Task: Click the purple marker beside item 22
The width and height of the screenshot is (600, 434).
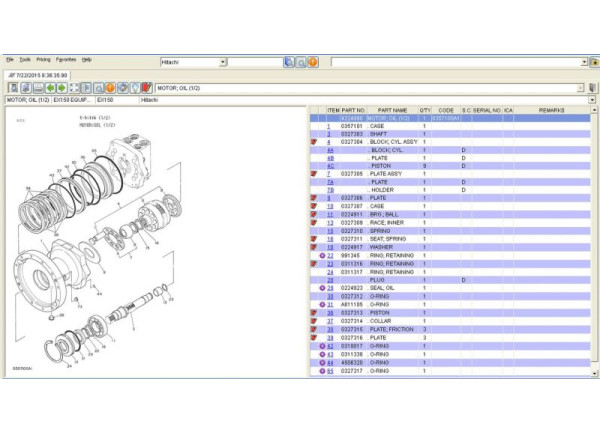Action: click(x=322, y=257)
